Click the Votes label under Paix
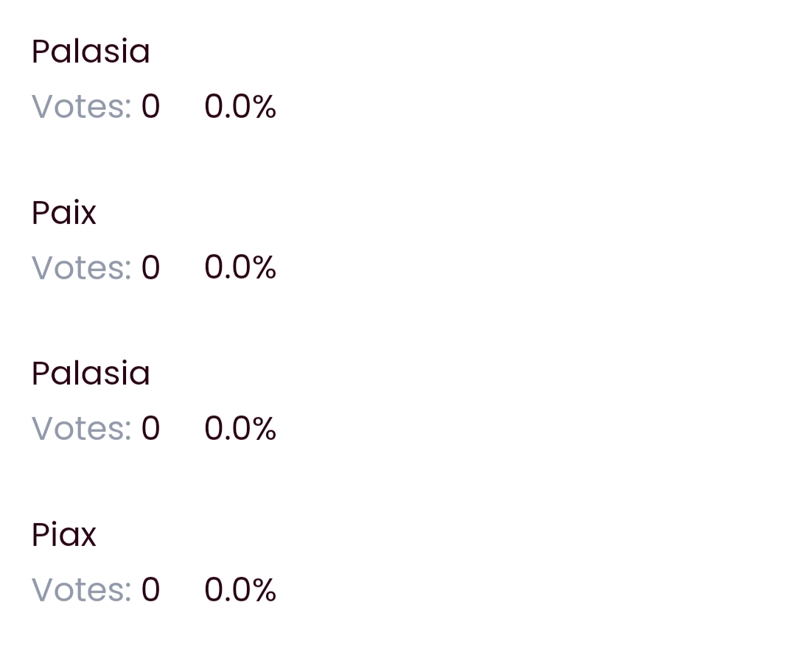Screen dimensions: 796x672 81,267
